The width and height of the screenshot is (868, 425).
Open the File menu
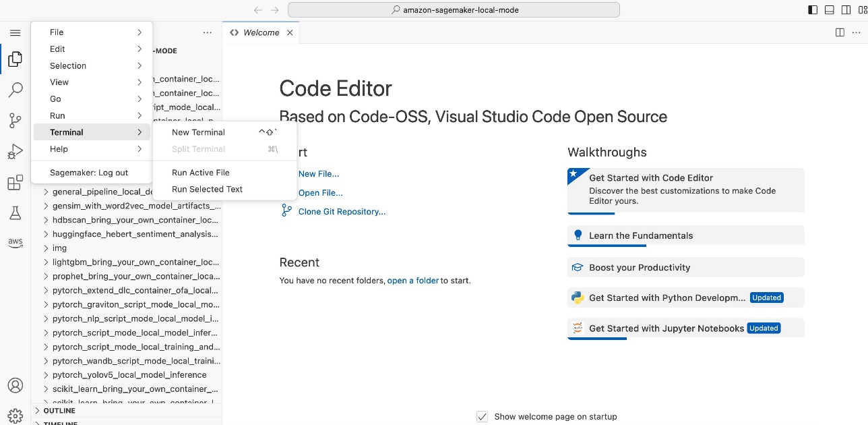click(x=92, y=32)
